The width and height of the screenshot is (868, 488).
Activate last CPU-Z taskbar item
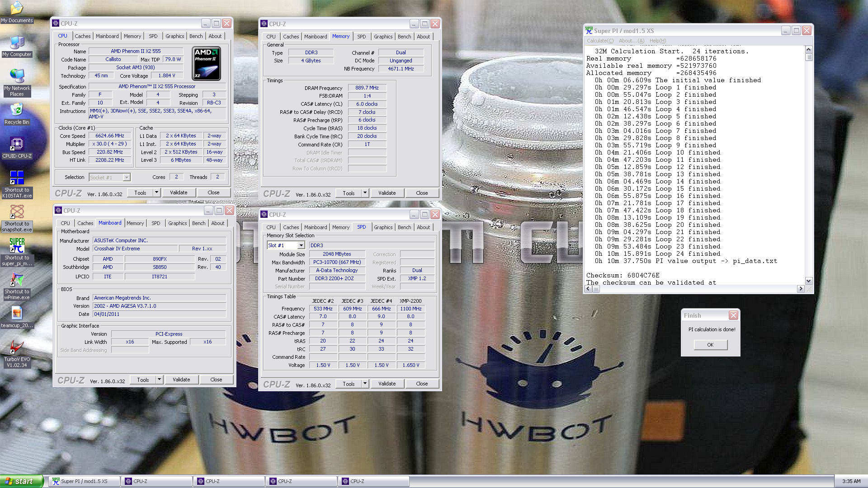click(373, 481)
